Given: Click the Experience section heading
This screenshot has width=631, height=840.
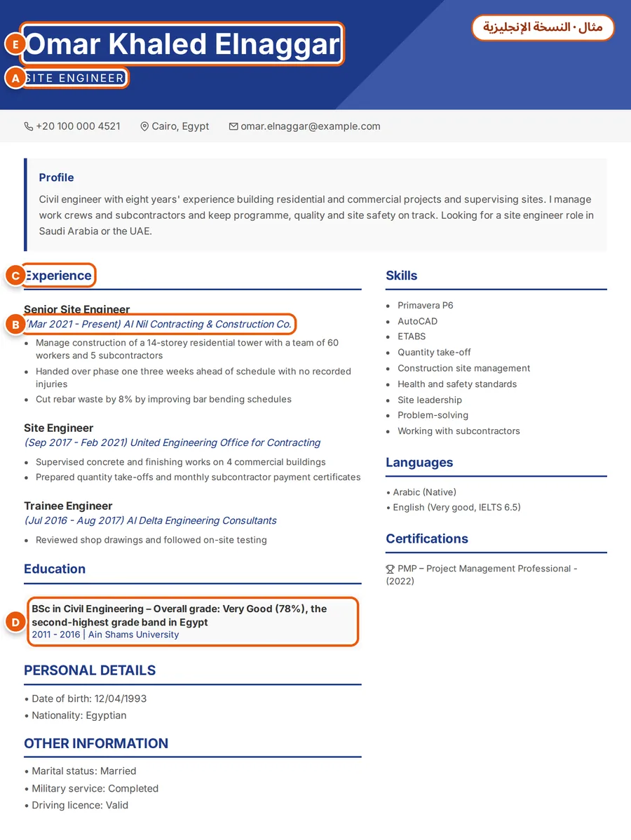Looking at the screenshot, I should 58,276.
